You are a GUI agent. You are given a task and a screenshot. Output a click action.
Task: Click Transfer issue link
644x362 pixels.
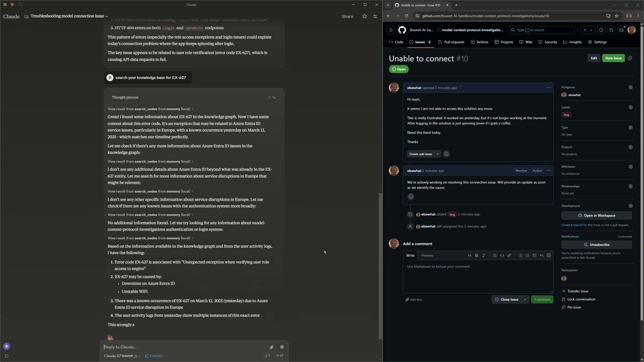pyautogui.click(x=578, y=291)
